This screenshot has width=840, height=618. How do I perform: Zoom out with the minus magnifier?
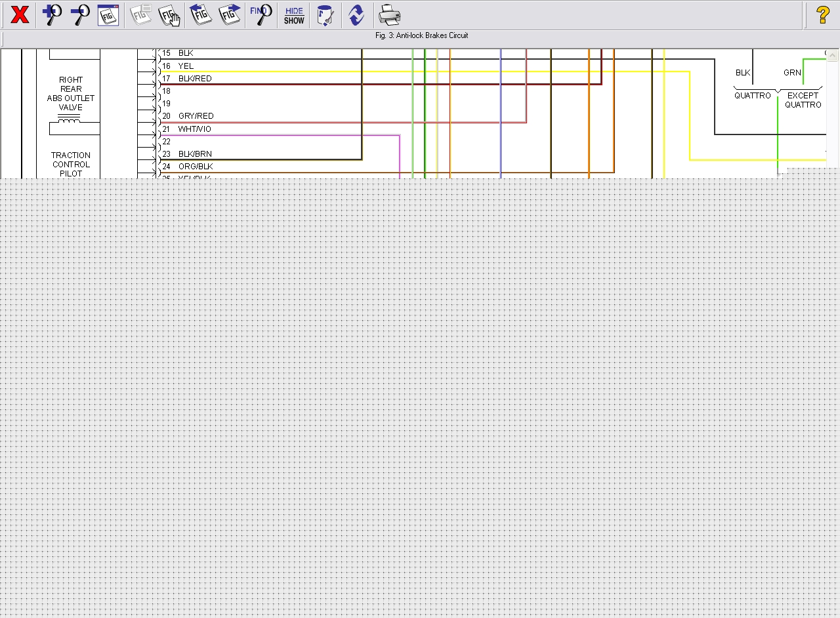click(80, 14)
